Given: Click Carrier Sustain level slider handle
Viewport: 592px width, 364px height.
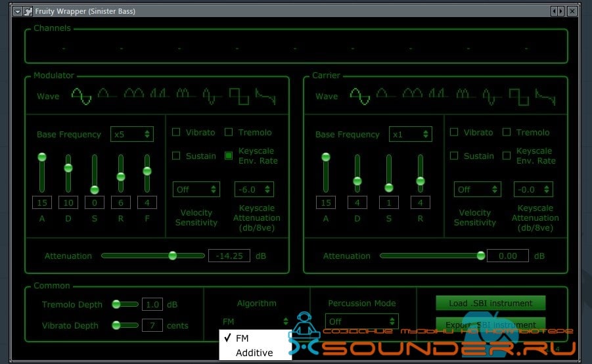Looking at the screenshot, I should tap(389, 187).
